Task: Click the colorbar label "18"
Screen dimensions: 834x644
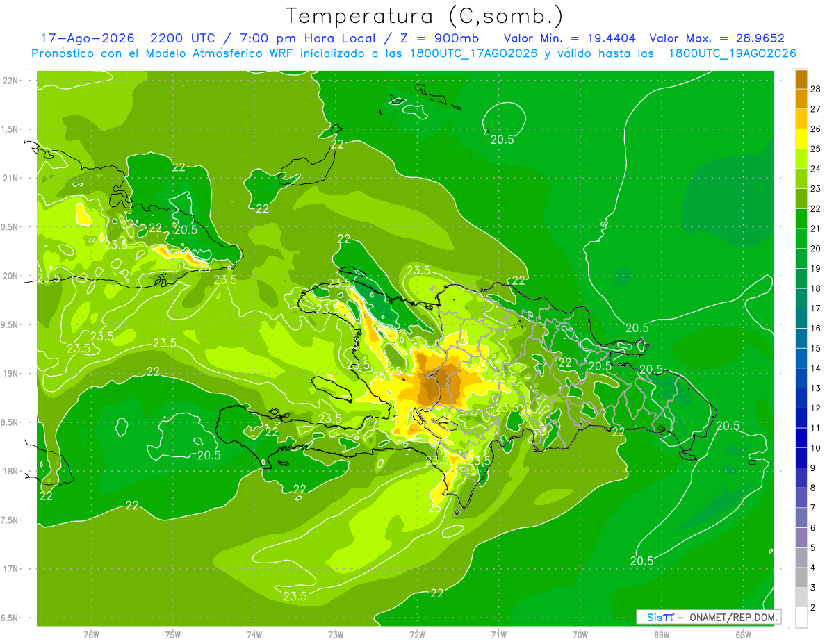Action: click(816, 288)
